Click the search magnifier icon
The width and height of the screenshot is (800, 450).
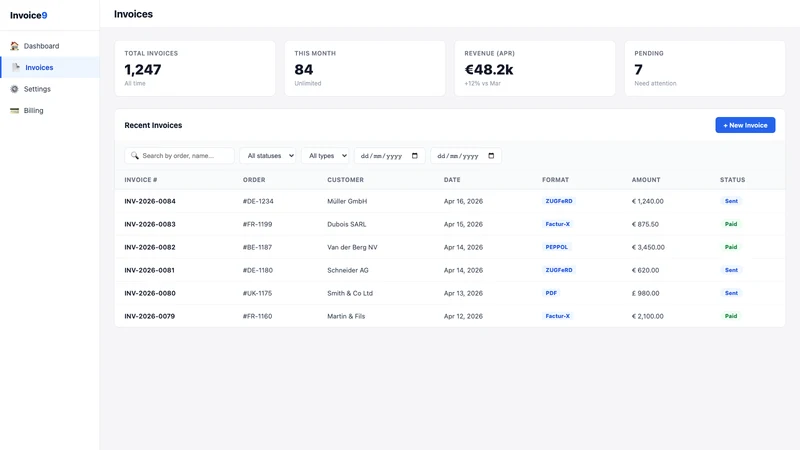[135, 156]
